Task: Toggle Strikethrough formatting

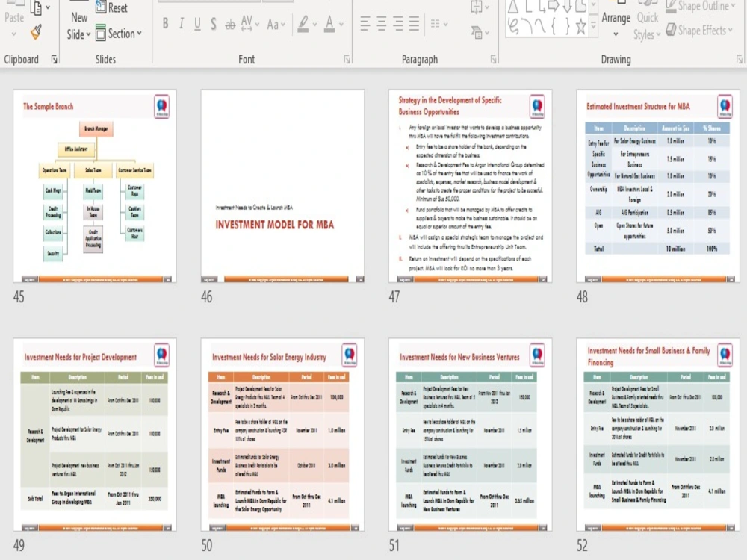Action: coord(230,23)
